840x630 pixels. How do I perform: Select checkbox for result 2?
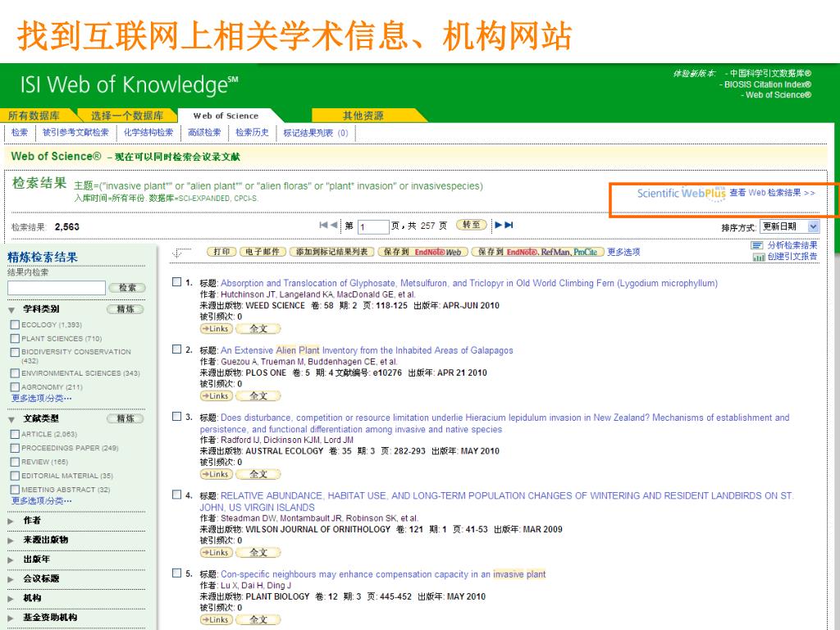[x=177, y=349]
